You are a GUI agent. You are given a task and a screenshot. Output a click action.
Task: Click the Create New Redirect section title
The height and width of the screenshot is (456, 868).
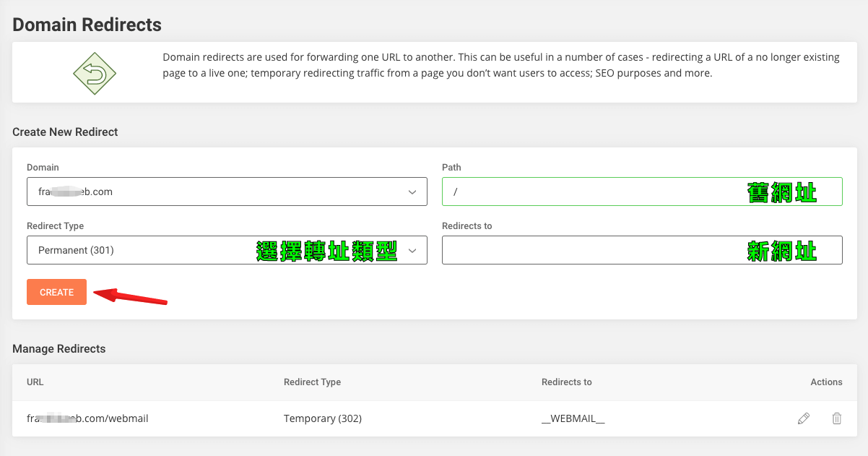click(x=65, y=132)
